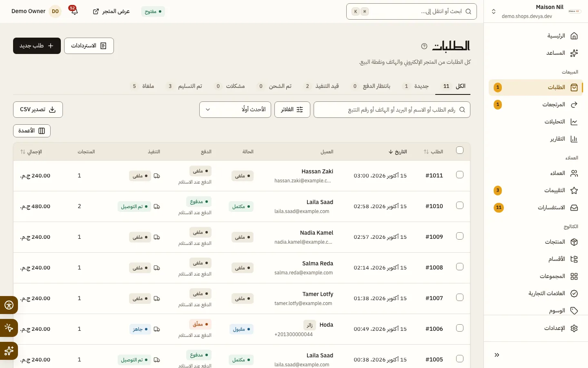This screenshot has height=368, width=588.
Task: Open the الأحدث أولًا sort dropdown
Action: pyautogui.click(x=235, y=110)
